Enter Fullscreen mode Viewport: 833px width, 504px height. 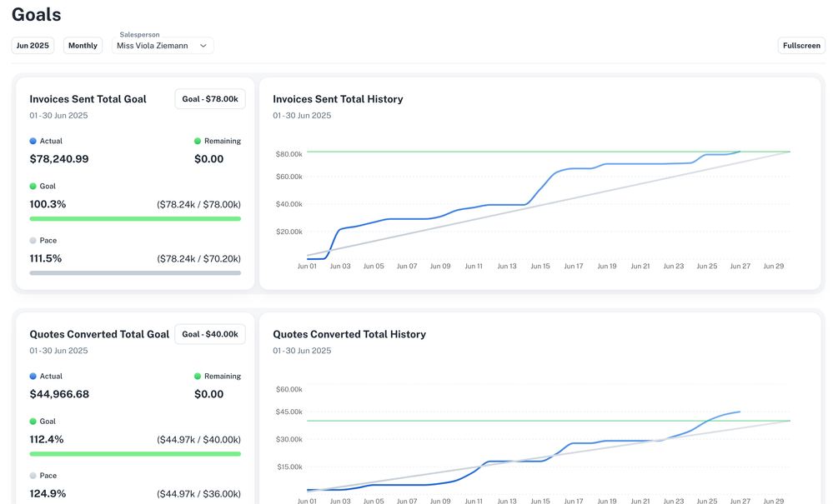(800, 46)
